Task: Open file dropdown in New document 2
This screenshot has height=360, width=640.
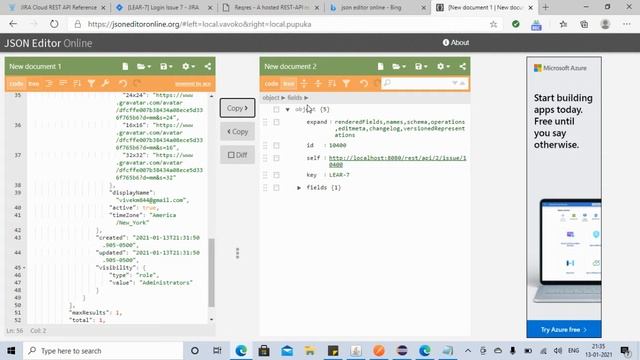Action: coord(399,67)
